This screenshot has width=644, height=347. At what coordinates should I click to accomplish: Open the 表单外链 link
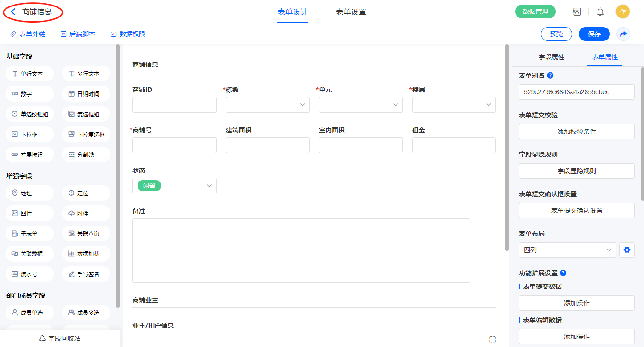click(x=28, y=34)
